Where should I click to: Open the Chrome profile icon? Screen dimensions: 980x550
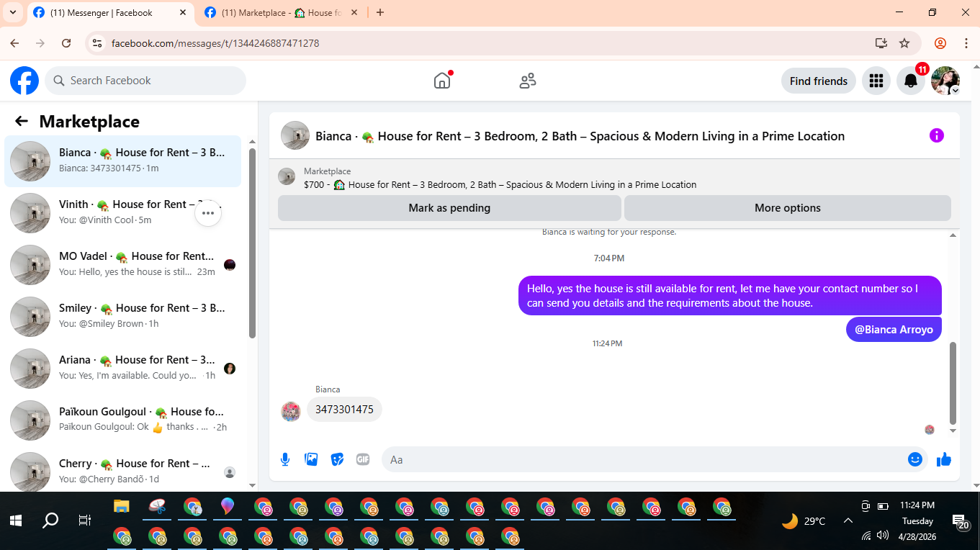coord(940,43)
